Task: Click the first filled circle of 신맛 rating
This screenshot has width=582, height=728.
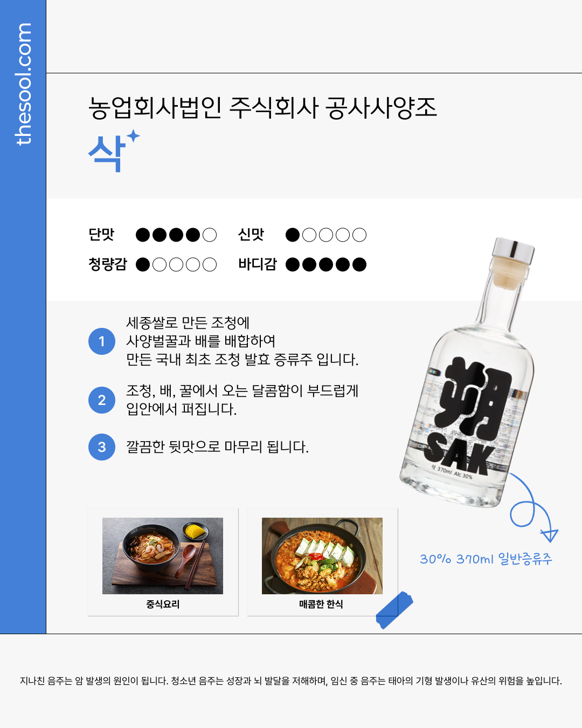Action: click(293, 235)
